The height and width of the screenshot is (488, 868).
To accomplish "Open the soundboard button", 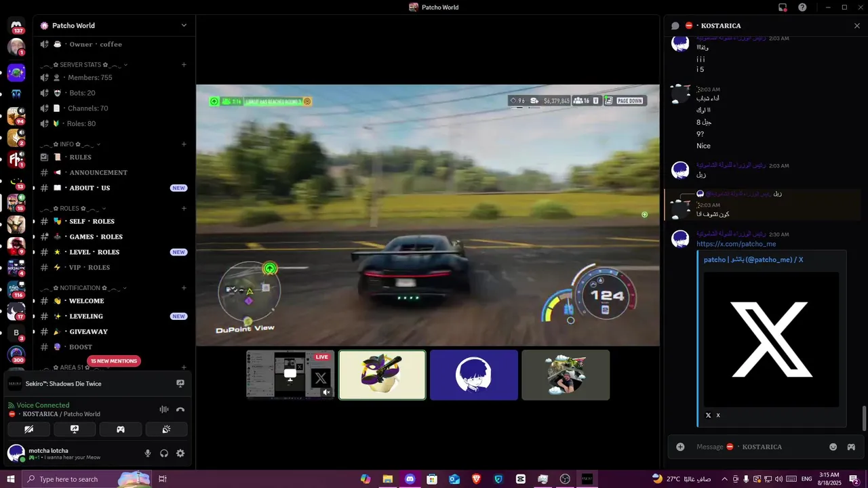I will 166,429.
